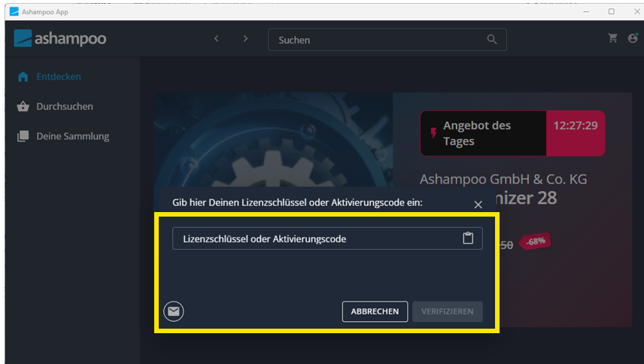
Task: Open the user account icon
Action: pyautogui.click(x=633, y=38)
